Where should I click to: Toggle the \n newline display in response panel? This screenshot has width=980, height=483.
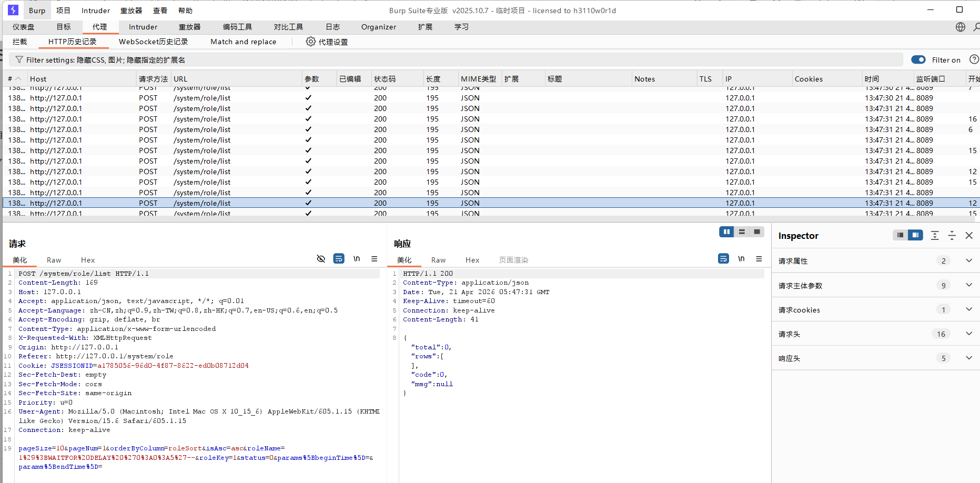tap(741, 259)
